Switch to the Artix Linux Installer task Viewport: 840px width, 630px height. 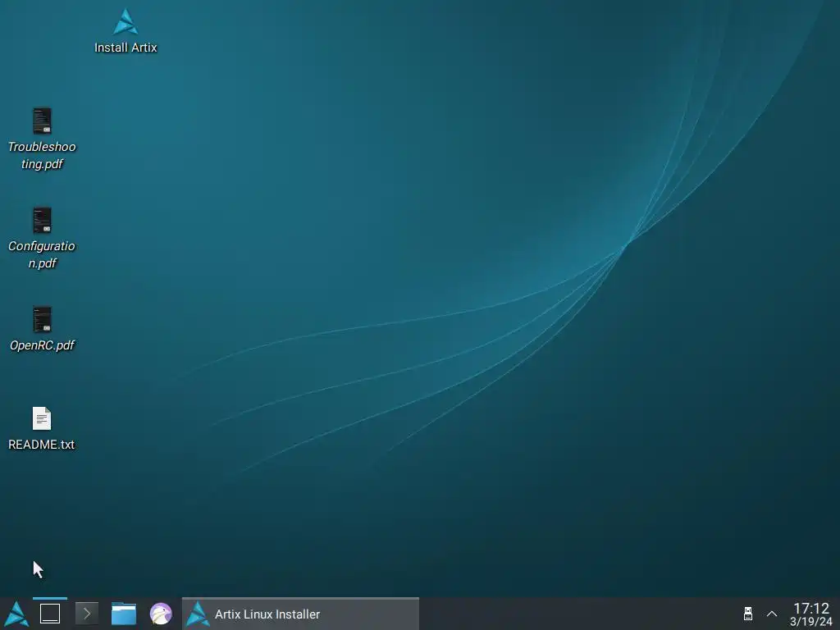(x=300, y=614)
